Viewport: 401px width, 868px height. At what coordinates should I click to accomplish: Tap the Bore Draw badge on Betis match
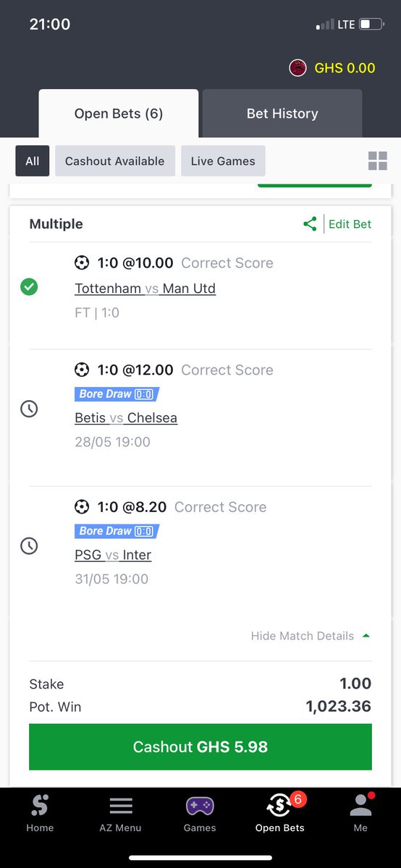[116, 394]
